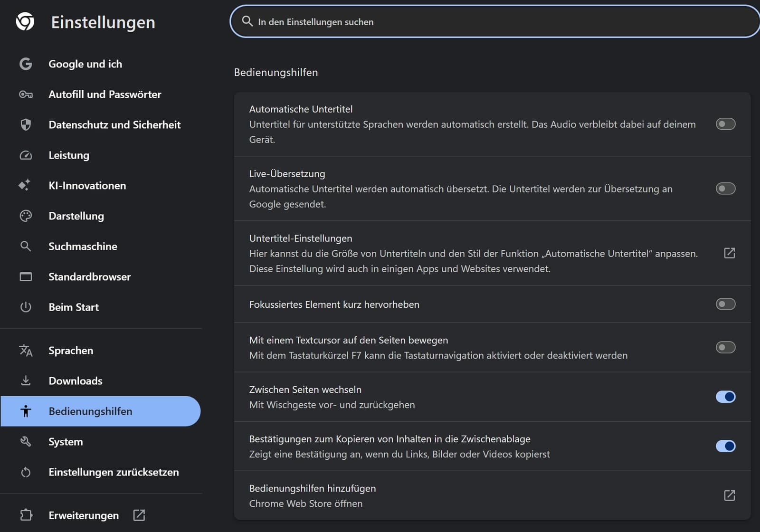Open KI-Innovationen settings
This screenshot has height=532, width=760.
[x=101, y=185]
